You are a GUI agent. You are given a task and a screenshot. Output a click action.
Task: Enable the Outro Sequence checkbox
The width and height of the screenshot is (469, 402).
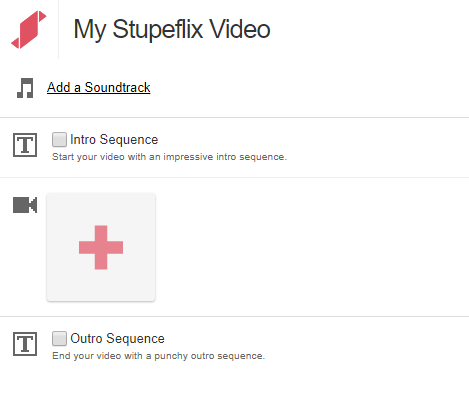(x=59, y=338)
